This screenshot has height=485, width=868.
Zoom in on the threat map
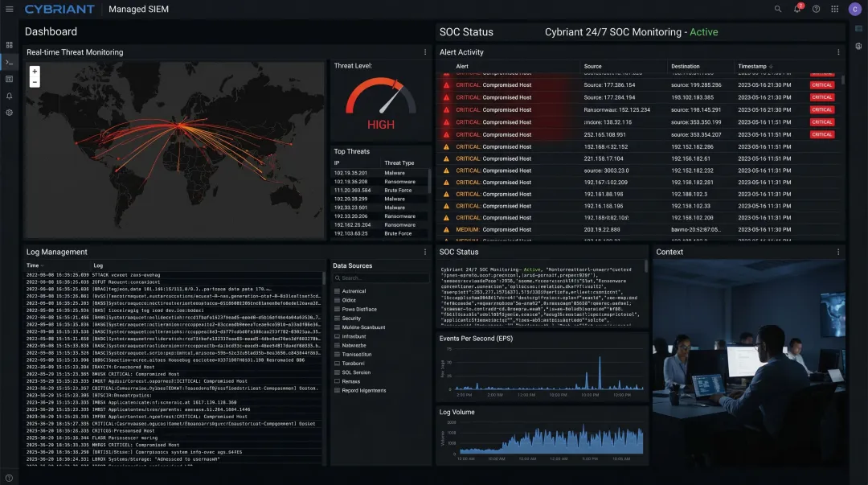click(35, 72)
